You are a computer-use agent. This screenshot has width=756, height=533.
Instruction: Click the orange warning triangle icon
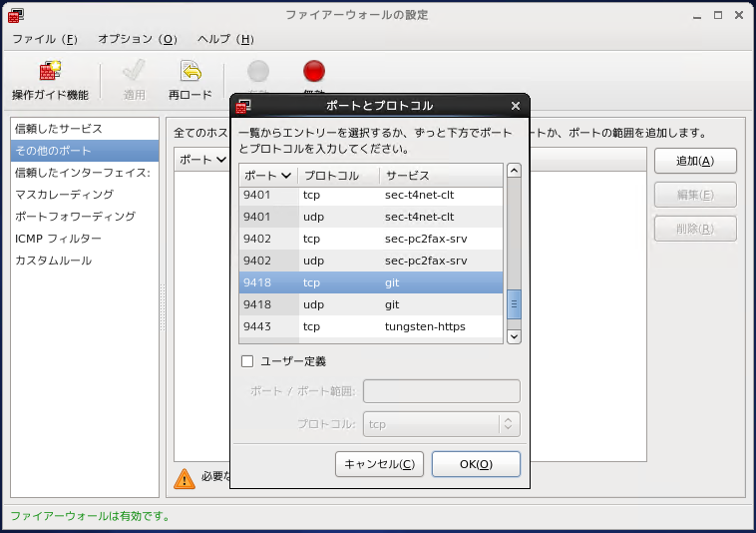[185, 478]
